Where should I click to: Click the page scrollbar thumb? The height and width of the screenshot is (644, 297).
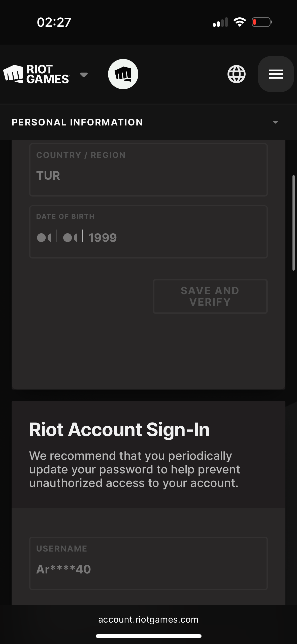(x=293, y=223)
